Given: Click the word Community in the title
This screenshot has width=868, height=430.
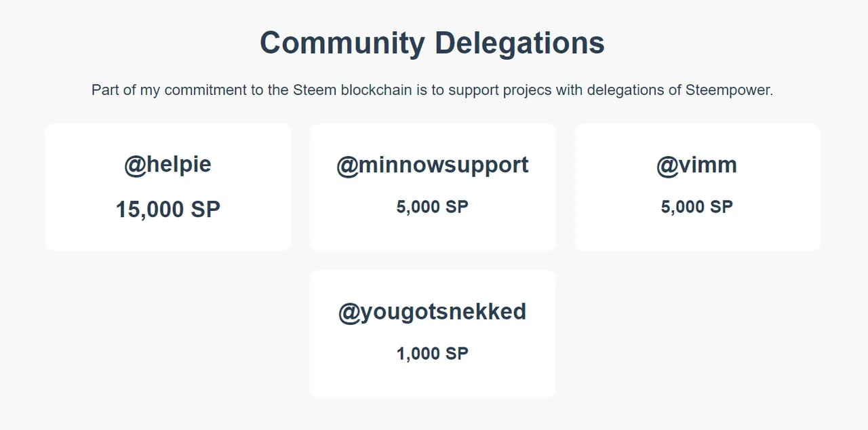Looking at the screenshot, I should click(x=342, y=43).
